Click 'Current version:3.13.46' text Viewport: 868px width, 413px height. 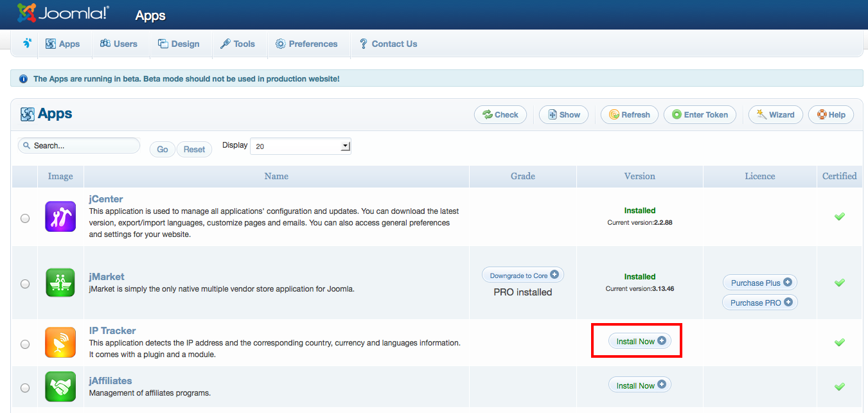coord(640,289)
